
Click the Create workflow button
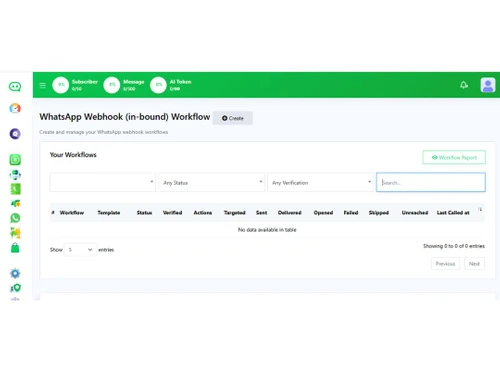tap(233, 118)
